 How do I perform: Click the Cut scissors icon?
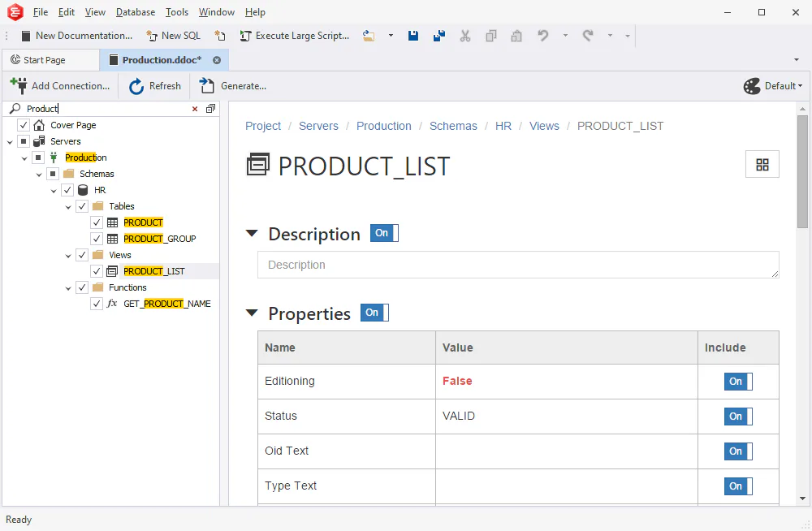(x=465, y=36)
